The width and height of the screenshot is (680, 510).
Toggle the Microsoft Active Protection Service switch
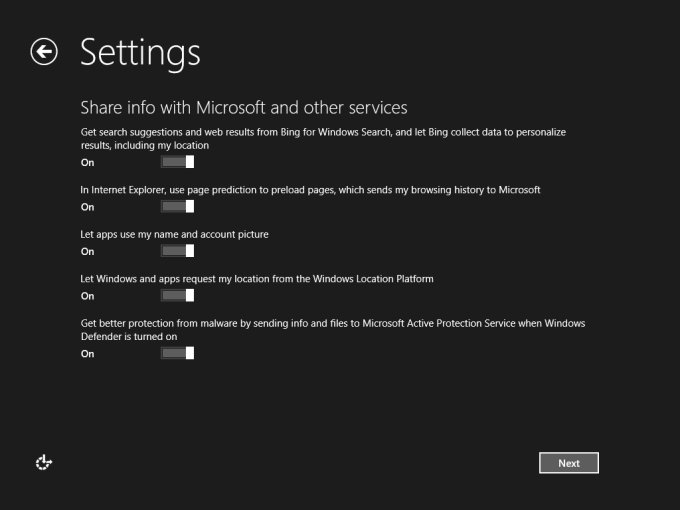177,353
